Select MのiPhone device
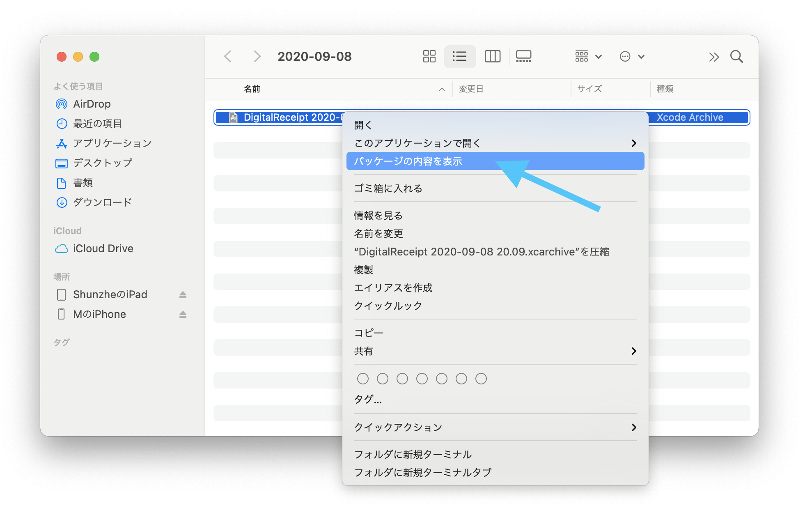This screenshot has width=812, height=515. click(x=92, y=314)
